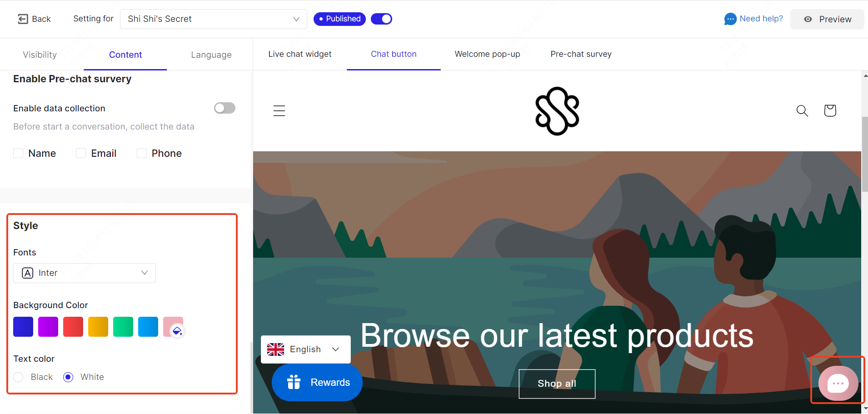Open the Chat button tab
Image resolution: width=868 pixels, height=414 pixels.
pos(394,54)
